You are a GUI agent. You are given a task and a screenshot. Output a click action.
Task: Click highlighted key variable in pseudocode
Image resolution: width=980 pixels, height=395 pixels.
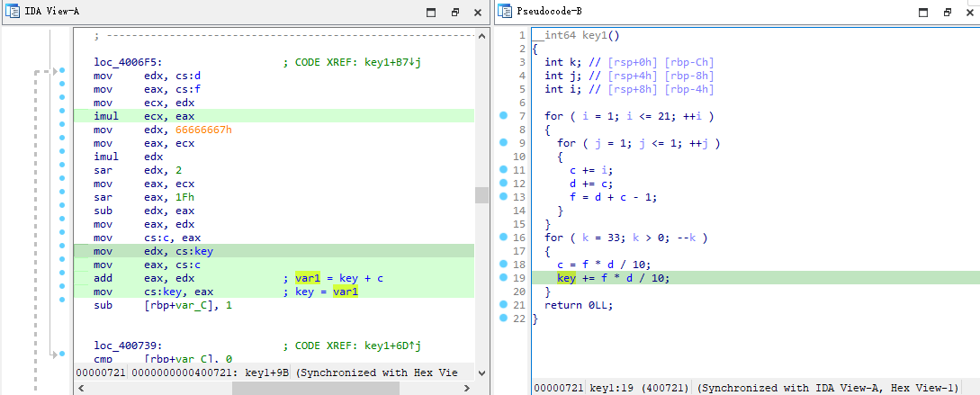click(566, 278)
